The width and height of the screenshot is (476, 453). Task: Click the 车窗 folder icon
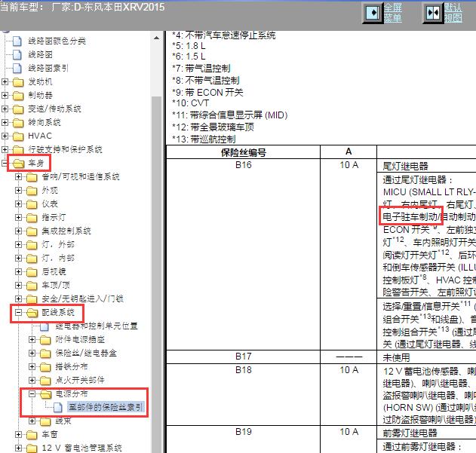32,435
